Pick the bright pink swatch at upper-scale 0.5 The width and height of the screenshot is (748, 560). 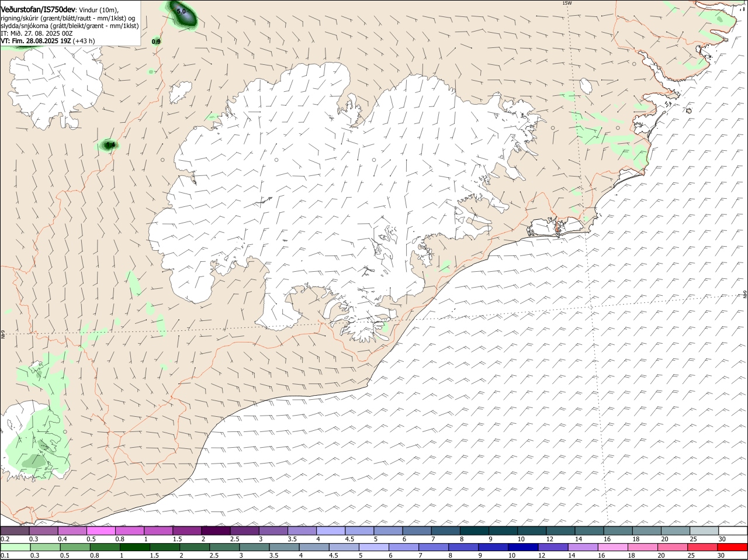click(101, 531)
